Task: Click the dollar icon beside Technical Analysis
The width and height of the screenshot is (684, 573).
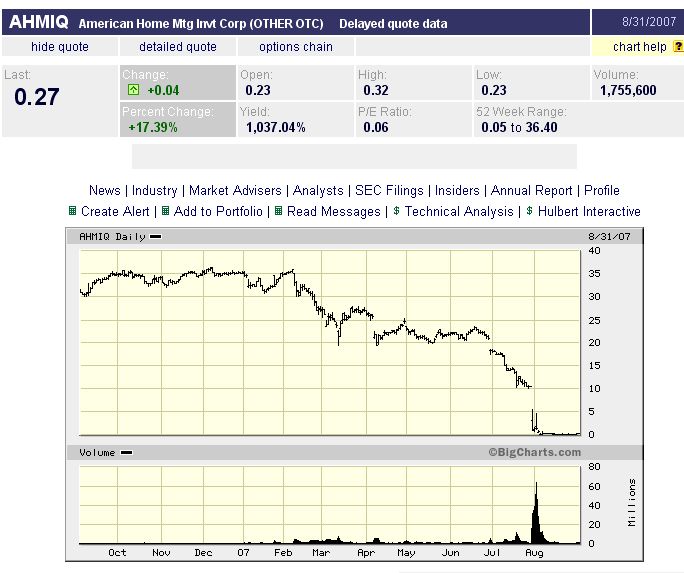Action: pos(397,211)
